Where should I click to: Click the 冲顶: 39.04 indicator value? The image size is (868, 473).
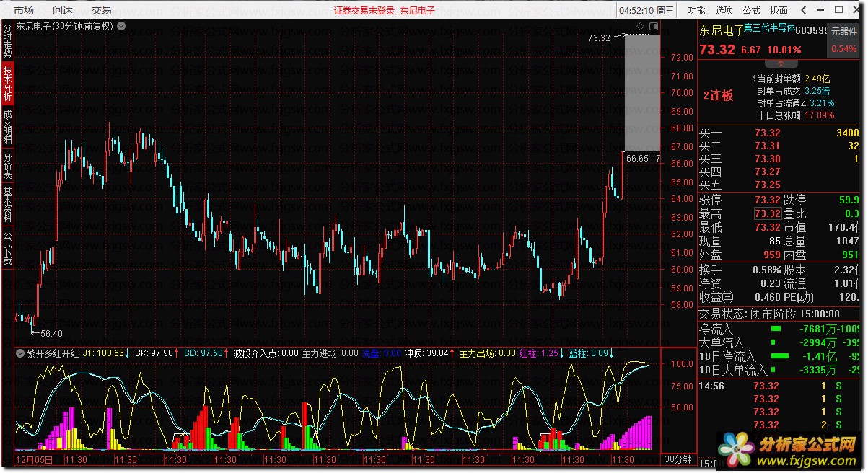click(x=429, y=353)
